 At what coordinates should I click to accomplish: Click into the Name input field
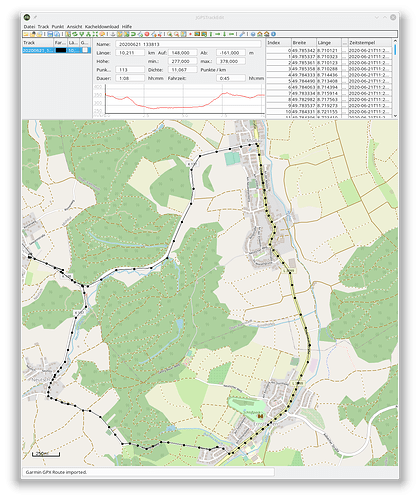point(188,44)
